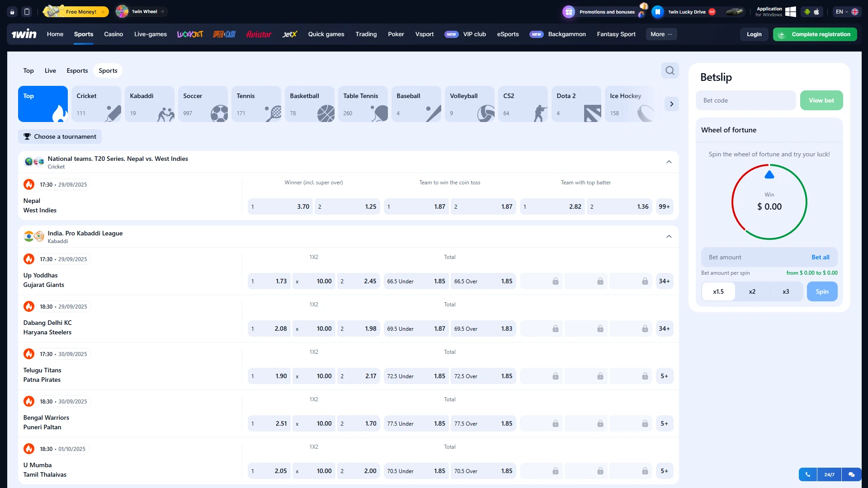Collapse the India Pro Kabaddi League section

(669, 236)
